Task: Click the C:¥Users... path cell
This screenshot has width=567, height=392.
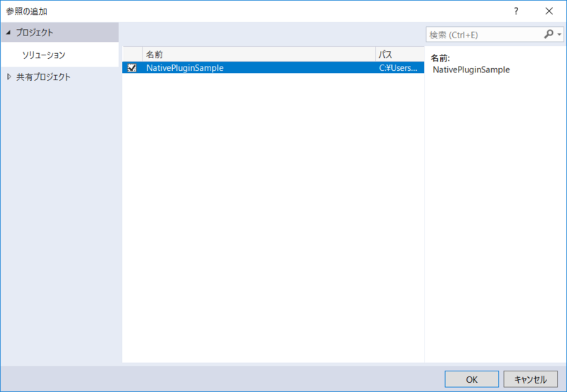Action: (398, 67)
